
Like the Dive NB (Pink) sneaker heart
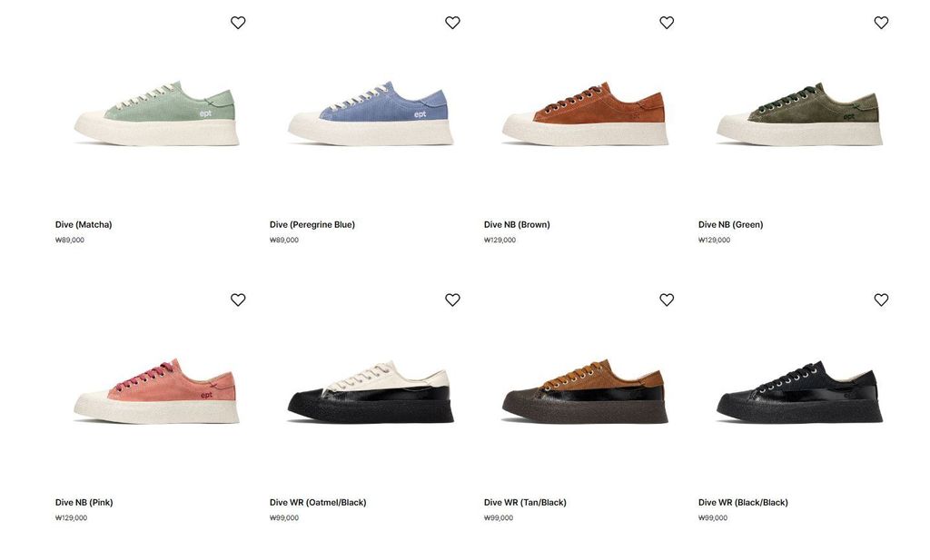(x=238, y=300)
